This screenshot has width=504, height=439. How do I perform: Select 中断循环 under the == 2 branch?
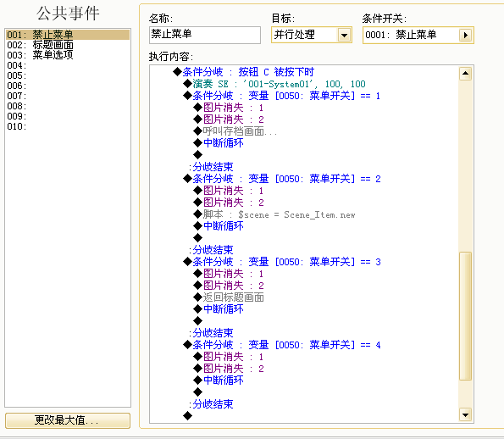pos(219,225)
